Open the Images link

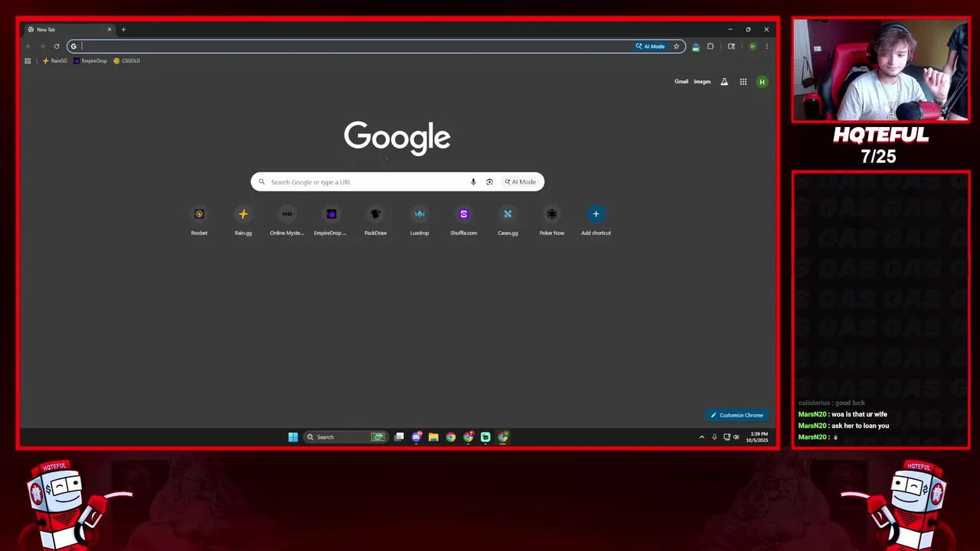702,82
